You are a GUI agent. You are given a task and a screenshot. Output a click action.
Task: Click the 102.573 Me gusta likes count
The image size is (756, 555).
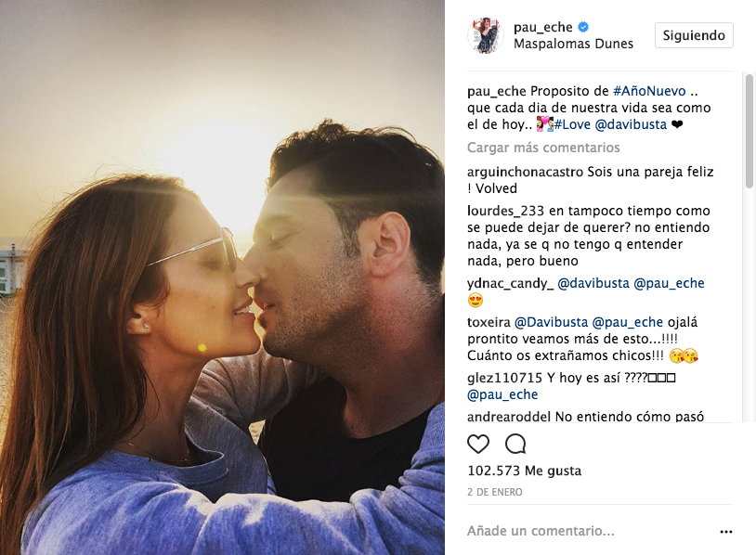[x=524, y=471]
